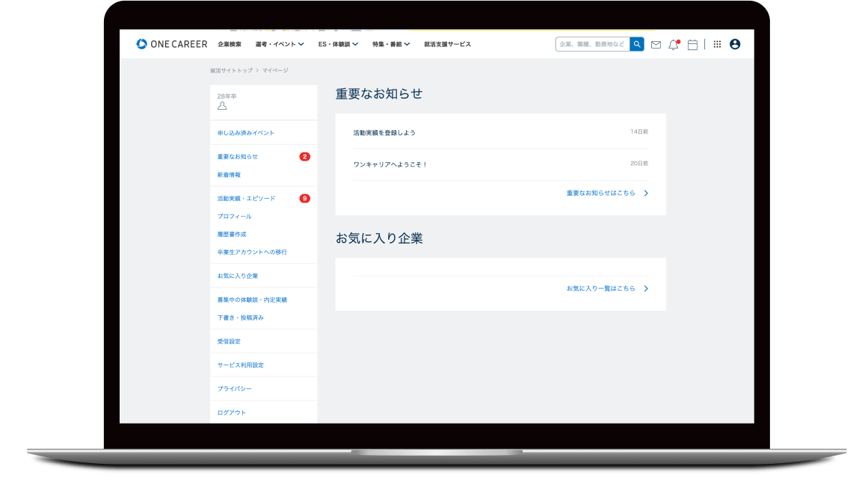Screen dimensions: 868x502
Task: Open the user account avatar icon
Action: (x=735, y=44)
